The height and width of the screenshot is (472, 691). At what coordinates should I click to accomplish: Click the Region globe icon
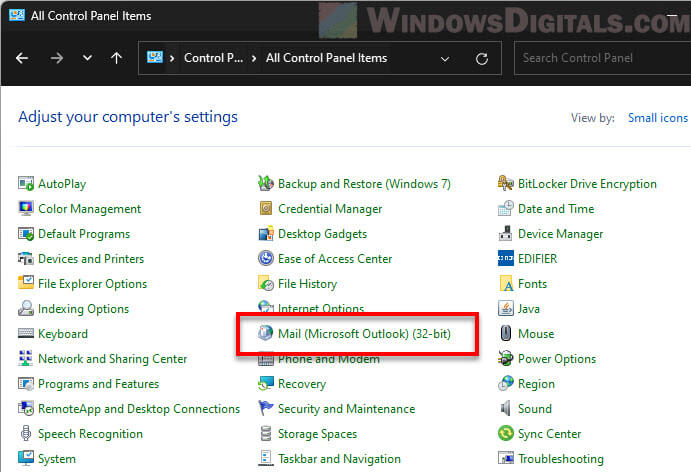505,383
